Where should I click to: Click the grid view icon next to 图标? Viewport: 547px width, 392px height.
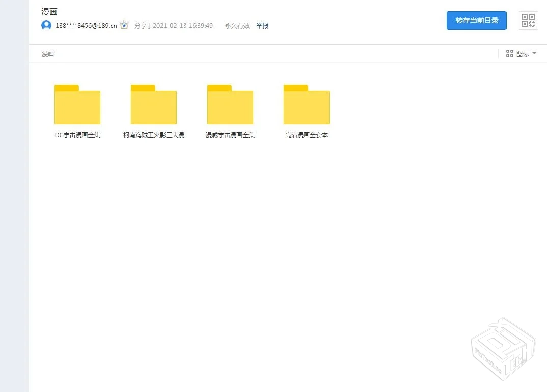(509, 53)
